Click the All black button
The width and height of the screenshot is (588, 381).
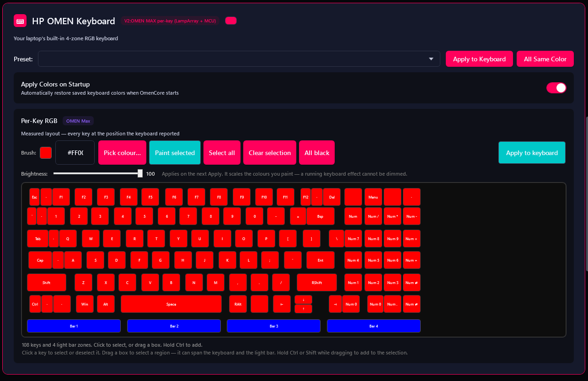pyautogui.click(x=317, y=153)
